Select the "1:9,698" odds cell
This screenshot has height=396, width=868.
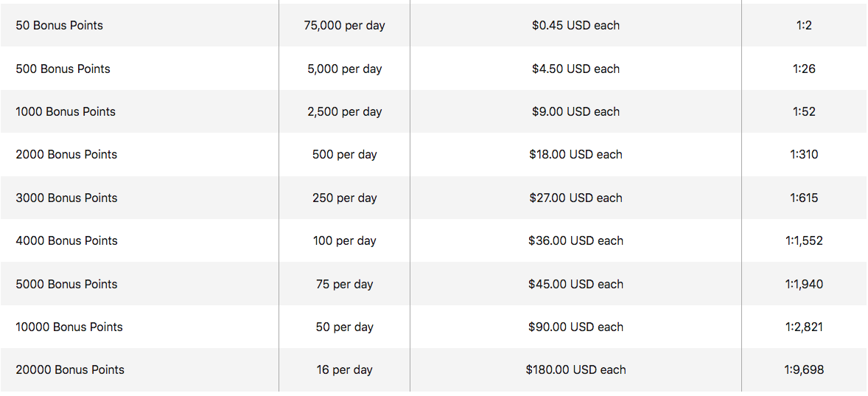(x=804, y=369)
